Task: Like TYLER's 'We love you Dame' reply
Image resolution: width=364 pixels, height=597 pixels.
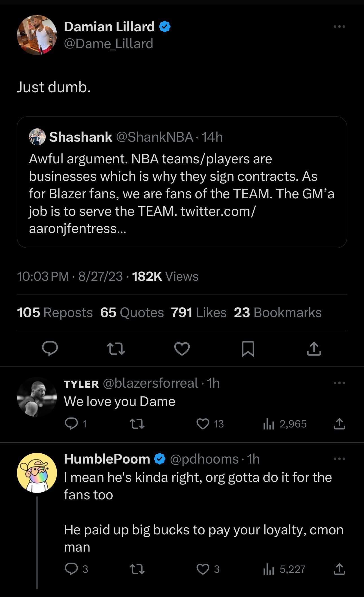Action: click(x=203, y=424)
